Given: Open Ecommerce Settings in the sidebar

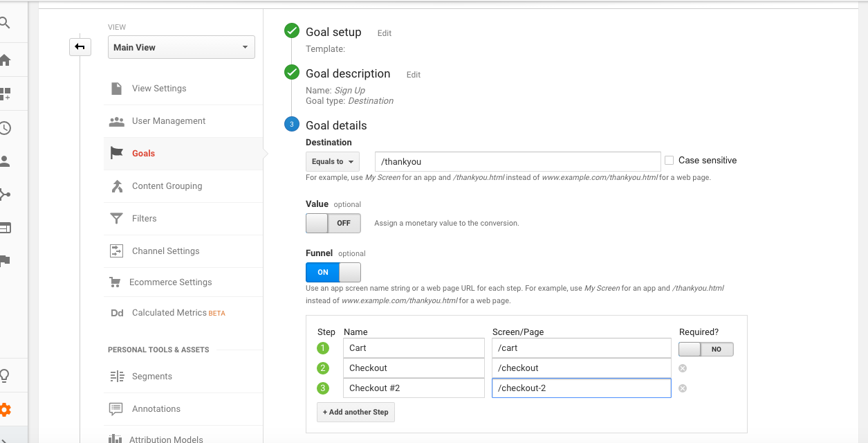Looking at the screenshot, I should (171, 282).
